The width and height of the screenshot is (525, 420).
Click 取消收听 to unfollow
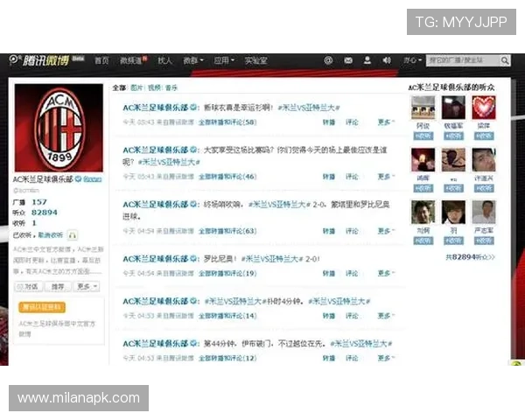[51, 235]
